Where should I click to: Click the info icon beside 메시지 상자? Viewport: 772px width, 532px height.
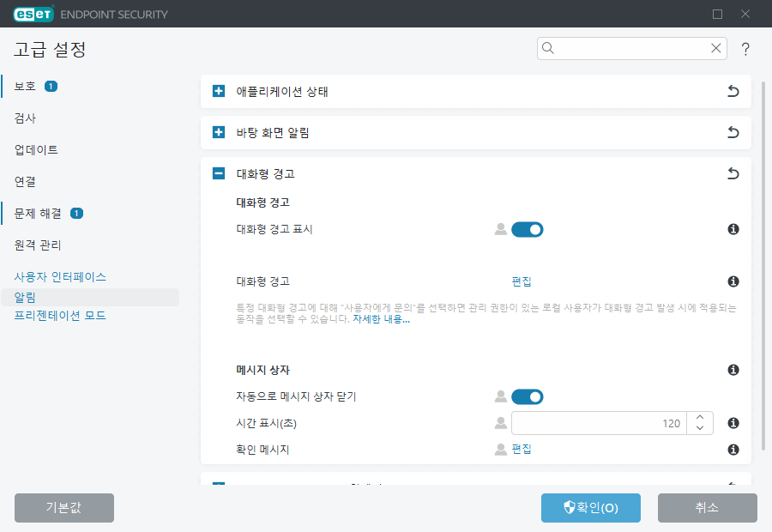pos(733,369)
